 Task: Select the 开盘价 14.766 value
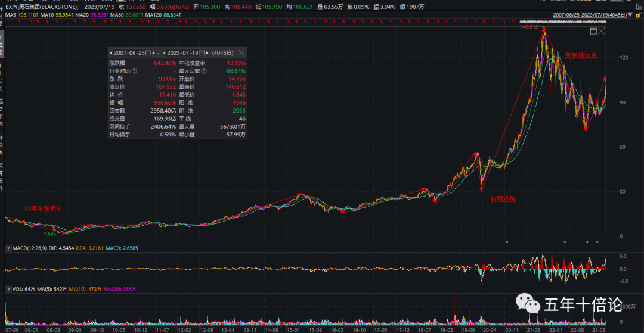(x=237, y=79)
